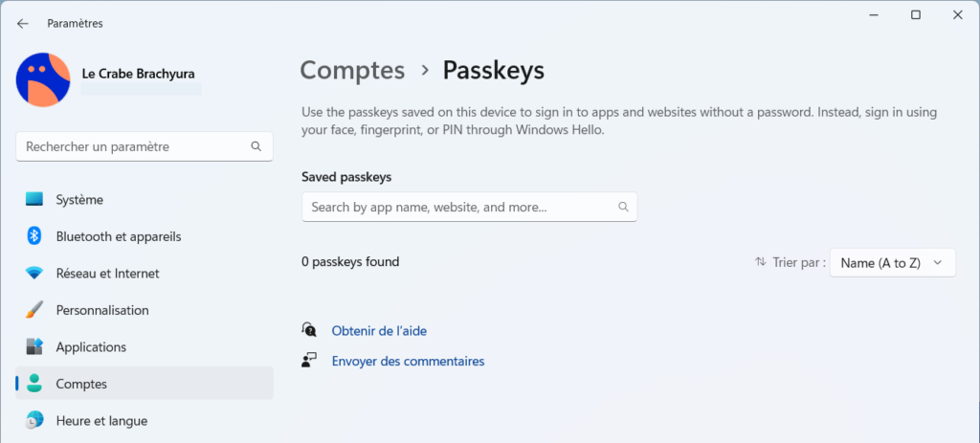Go to Comptes in the breadcrumb
Image resolution: width=980 pixels, height=443 pixels.
click(352, 71)
